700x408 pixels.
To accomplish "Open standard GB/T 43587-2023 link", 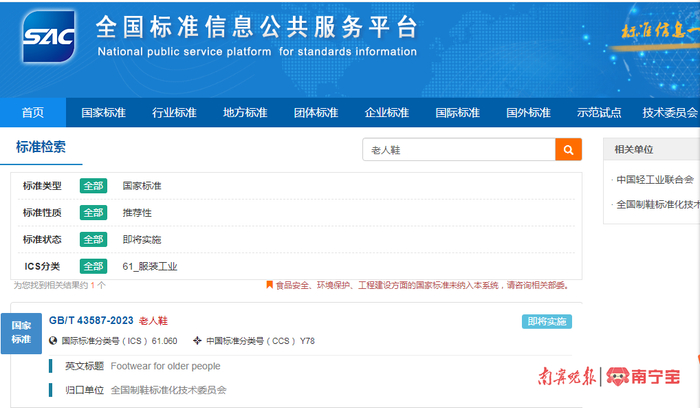I will pyautogui.click(x=91, y=321).
